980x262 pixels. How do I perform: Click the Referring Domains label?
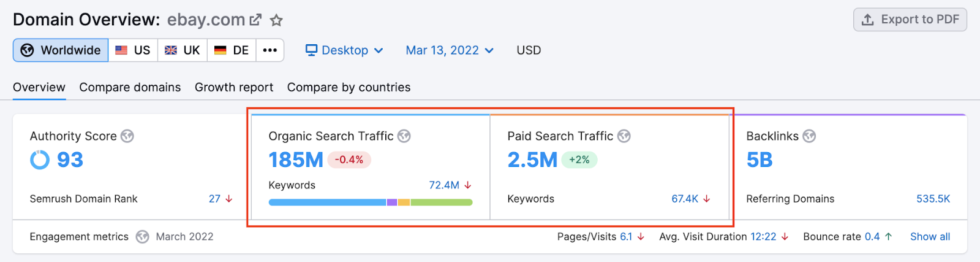pyautogui.click(x=790, y=199)
